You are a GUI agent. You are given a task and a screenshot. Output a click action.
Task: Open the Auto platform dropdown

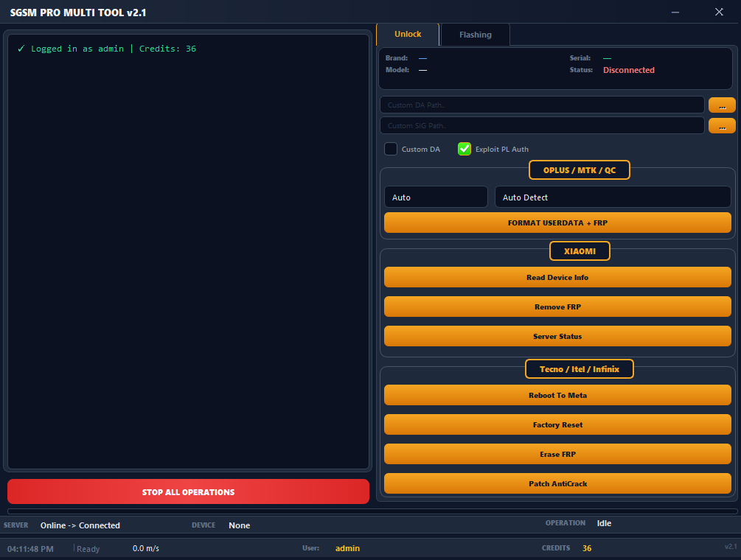[x=436, y=197]
